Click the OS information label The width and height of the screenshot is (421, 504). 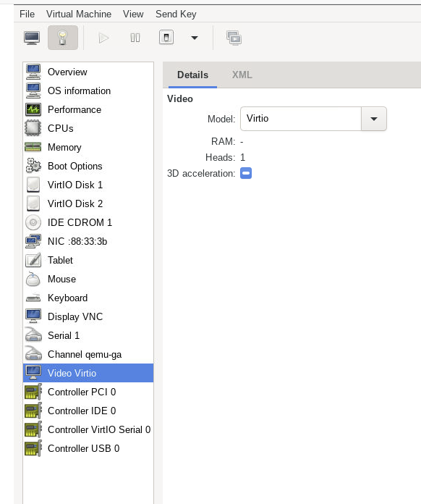(x=80, y=91)
